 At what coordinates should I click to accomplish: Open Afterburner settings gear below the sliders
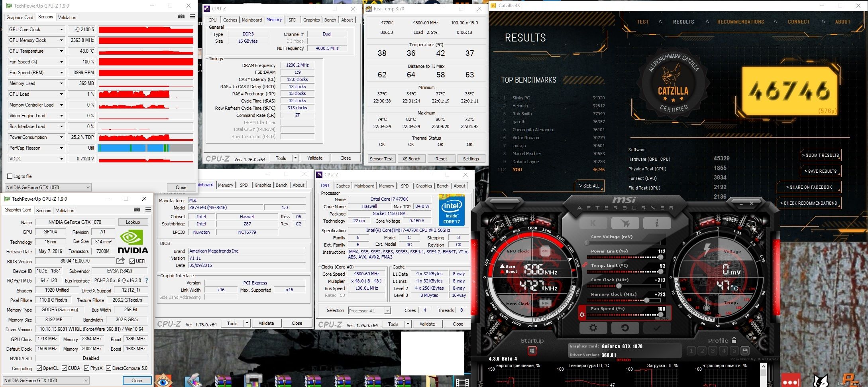[593, 328]
